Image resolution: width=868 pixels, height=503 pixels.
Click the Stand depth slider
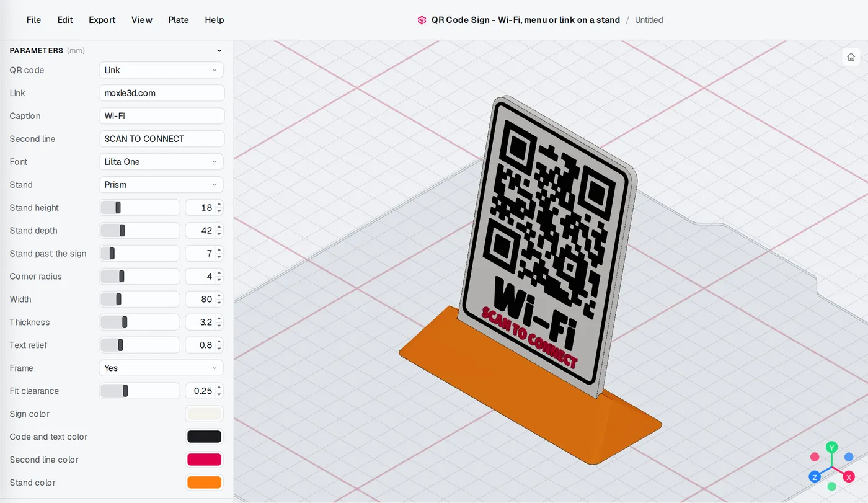(139, 231)
